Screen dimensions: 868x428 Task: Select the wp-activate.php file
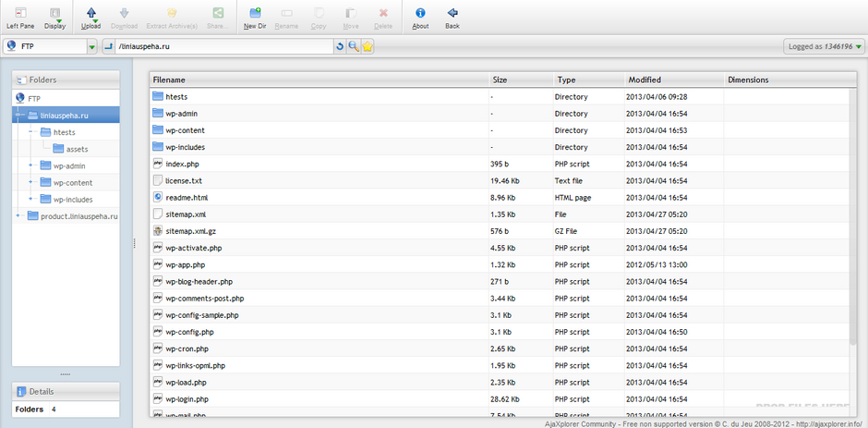point(500,248)
